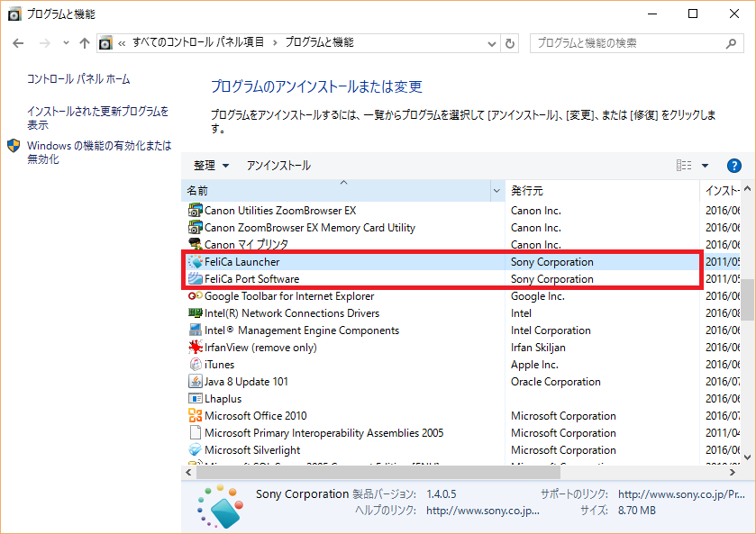The width and height of the screenshot is (756, 534).
Task: Click すべてのコントロール パネル項目 breadcrumb
Action: coord(198,42)
